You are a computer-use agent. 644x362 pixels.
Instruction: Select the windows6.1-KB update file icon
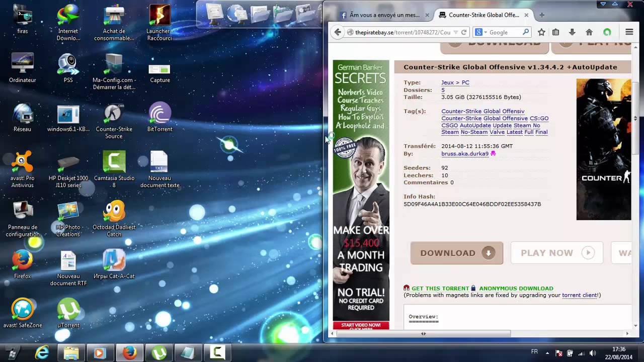pyautogui.click(x=68, y=117)
